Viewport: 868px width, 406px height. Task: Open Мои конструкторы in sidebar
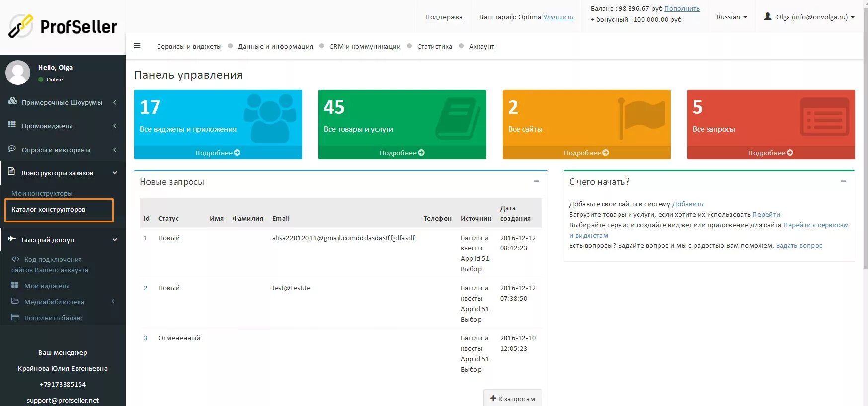click(42, 193)
